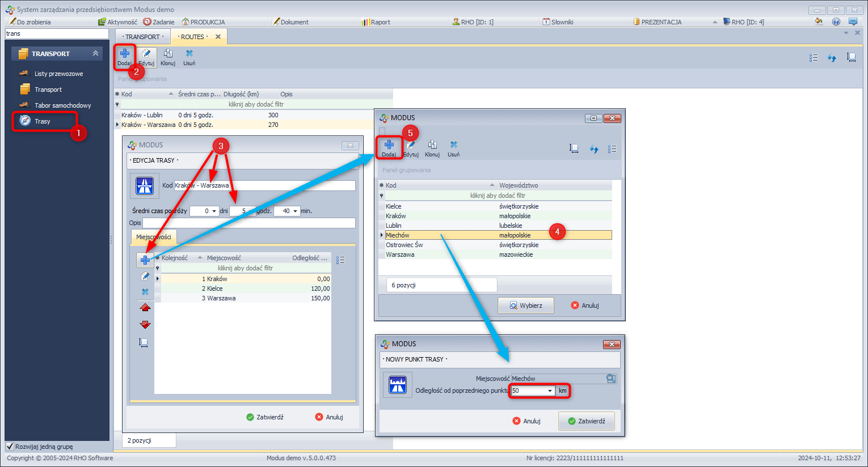Select the Lublin row in city list

[394, 226]
